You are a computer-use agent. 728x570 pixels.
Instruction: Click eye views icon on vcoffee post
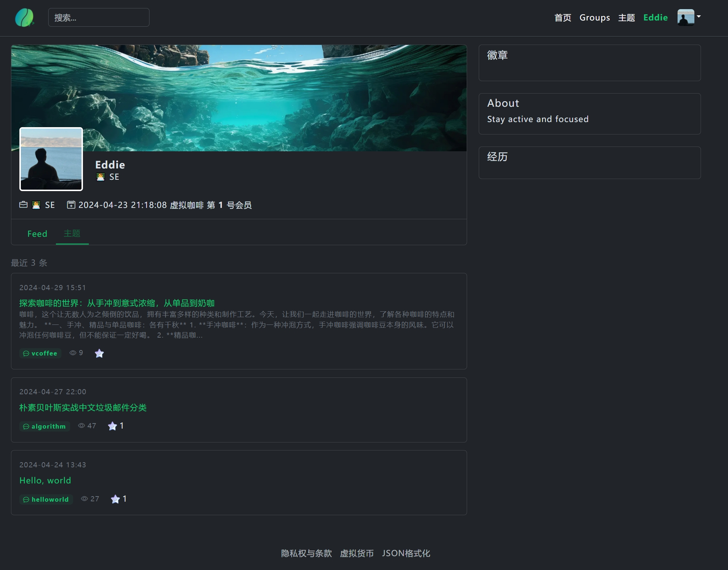pos(73,353)
